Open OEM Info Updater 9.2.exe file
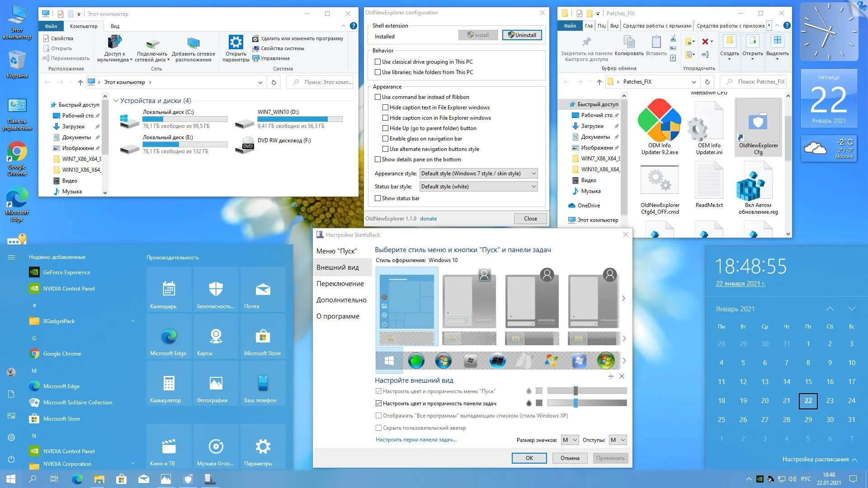 coord(660,127)
